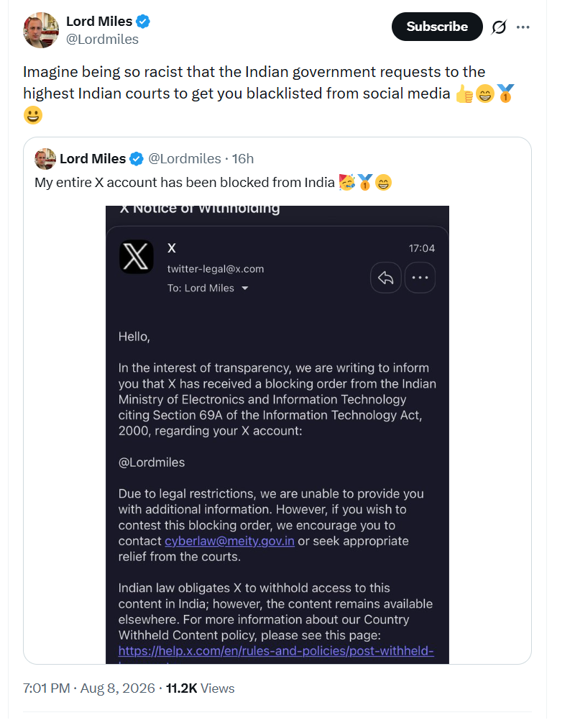Click the 11.2K Views count
The image size is (575, 728).
pyautogui.click(x=201, y=688)
